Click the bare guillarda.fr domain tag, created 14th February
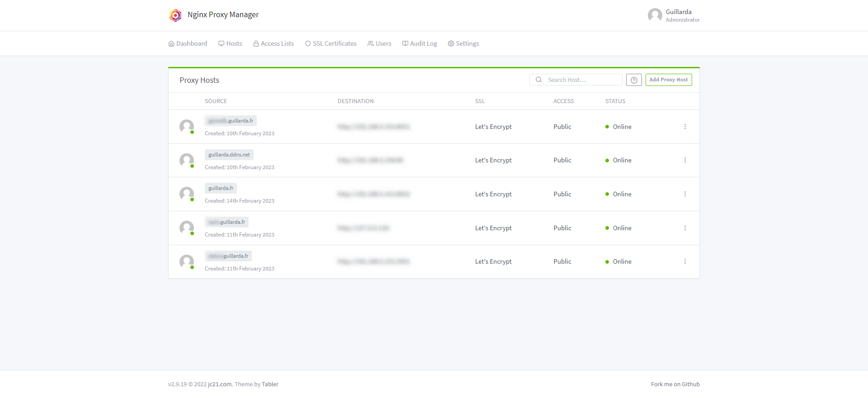 [x=221, y=188]
